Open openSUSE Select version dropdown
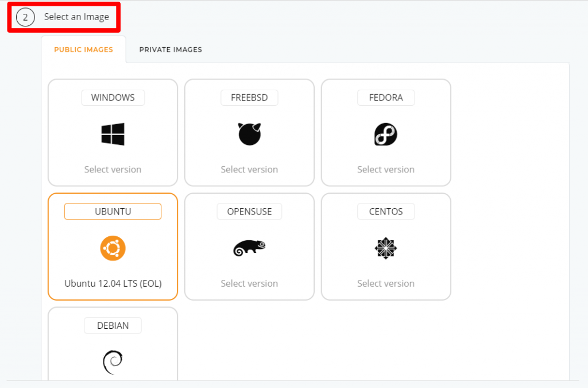This screenshot has height=388, width=588. (249, 283)
